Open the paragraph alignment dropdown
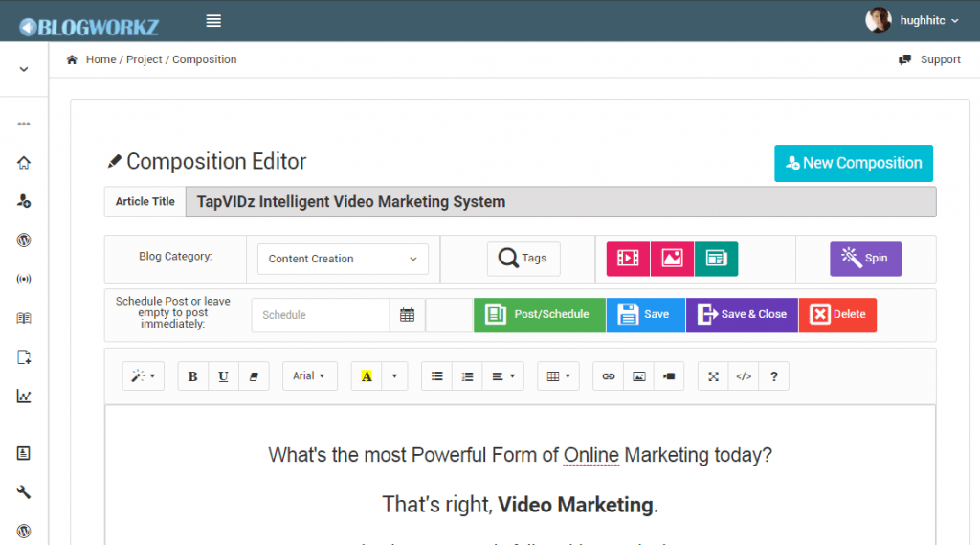The width and height of the screenshot is (980, 545). pyautogui.click(x=503, y=376)
